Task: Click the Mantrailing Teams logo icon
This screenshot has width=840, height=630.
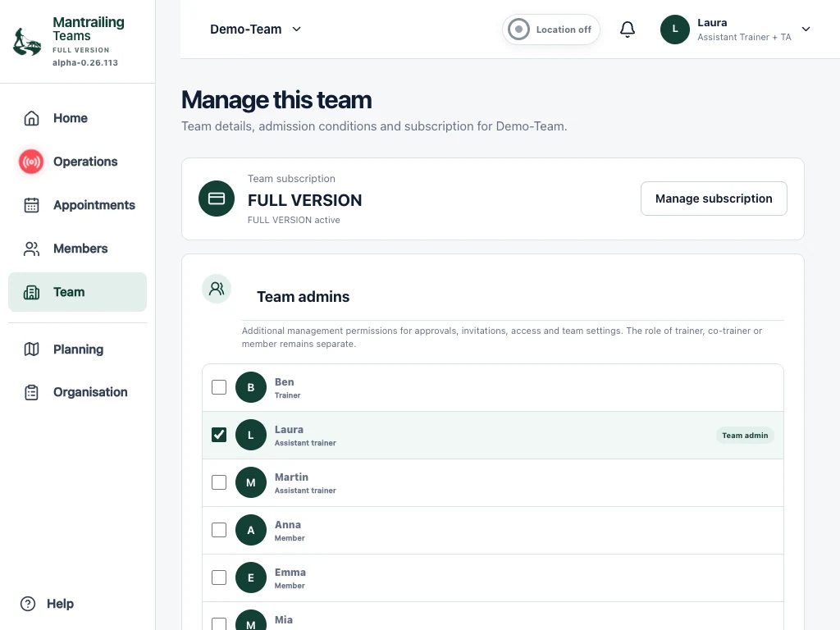Action: [x=27, y=42]
